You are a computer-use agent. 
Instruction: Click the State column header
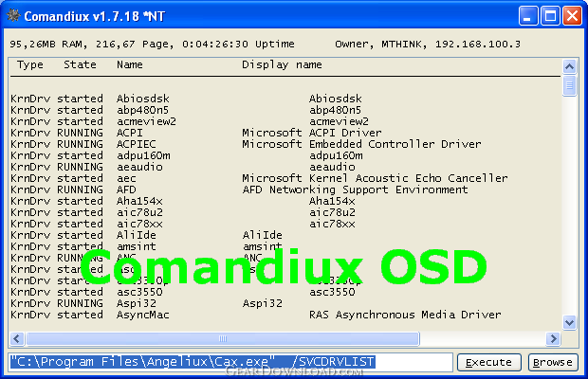coord(80,64)
